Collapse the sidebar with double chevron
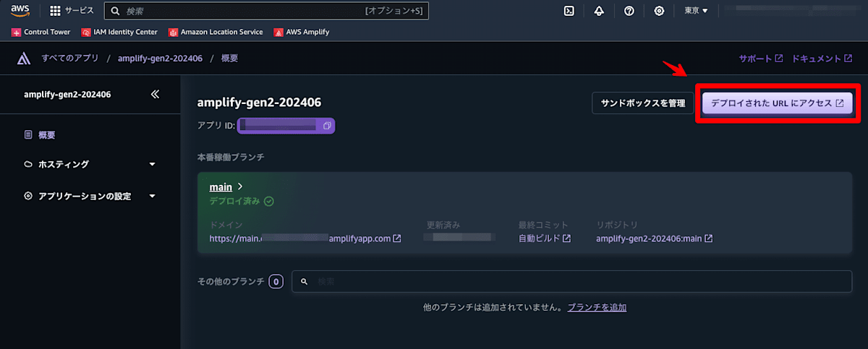868x349 pixels. (155, 94)
